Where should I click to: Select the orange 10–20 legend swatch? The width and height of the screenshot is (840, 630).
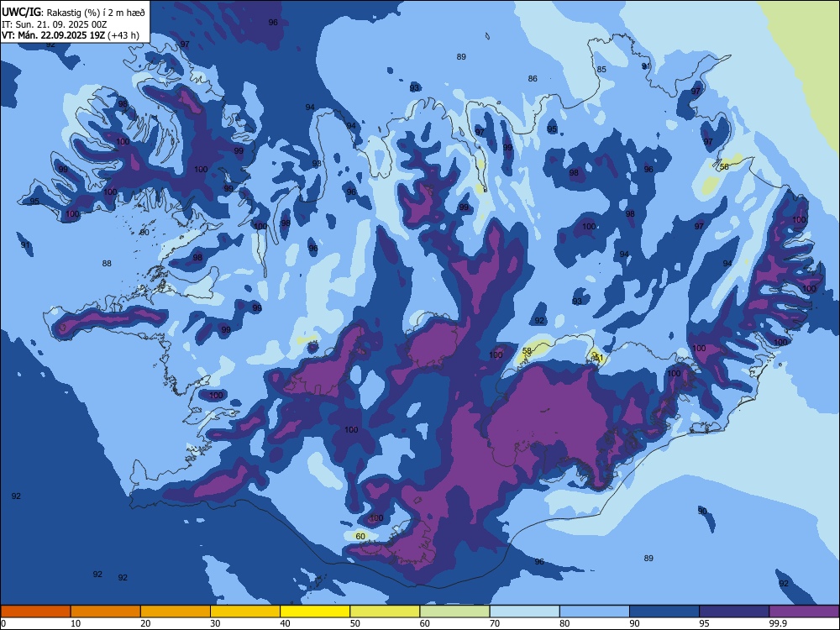tap(106, 612)
